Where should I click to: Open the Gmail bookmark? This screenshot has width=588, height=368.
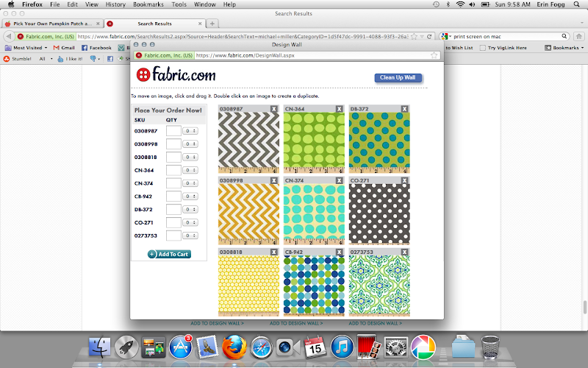click(64, 48)
